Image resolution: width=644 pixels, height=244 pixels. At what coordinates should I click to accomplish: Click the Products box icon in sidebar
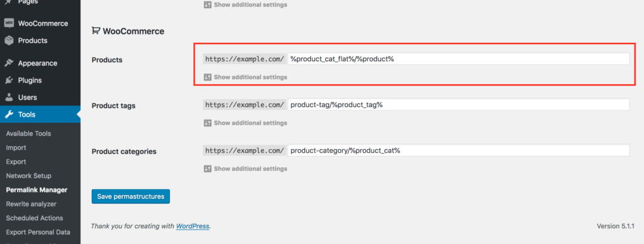pyautogui.click(x=9, y=41)
